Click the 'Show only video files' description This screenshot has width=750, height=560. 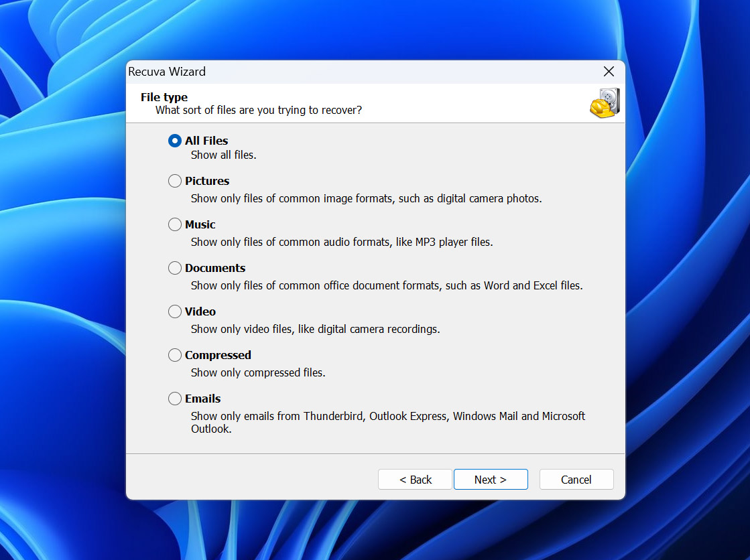click(x=315, y=329)
